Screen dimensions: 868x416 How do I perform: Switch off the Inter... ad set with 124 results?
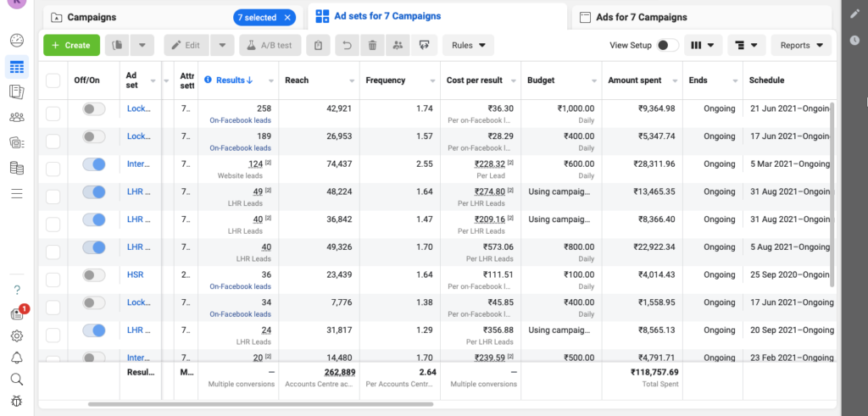(x=94, y=164)
